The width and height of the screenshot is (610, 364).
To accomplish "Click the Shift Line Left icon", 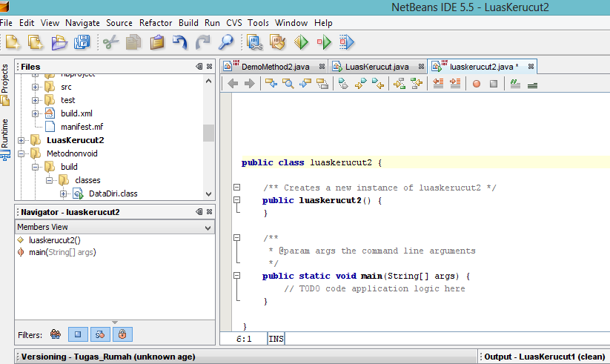I will coord(438,83).
